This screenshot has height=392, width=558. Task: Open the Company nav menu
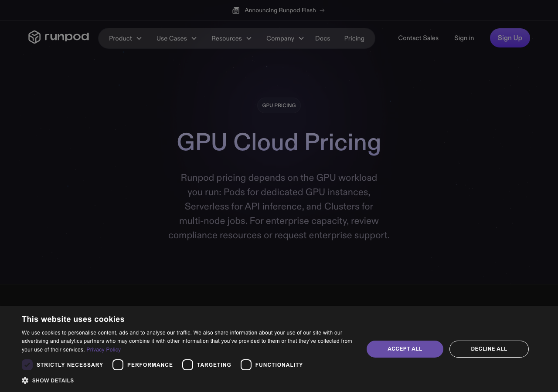(285, 38)
